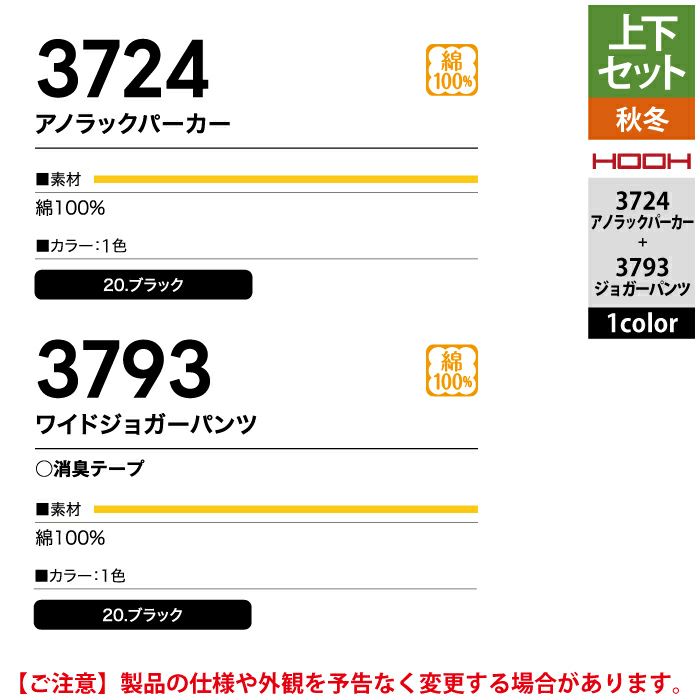The width and height of the screenshot is (700, 700).
Task: Click the circle marker before 消臭テープ
Action: coord(43,468)
